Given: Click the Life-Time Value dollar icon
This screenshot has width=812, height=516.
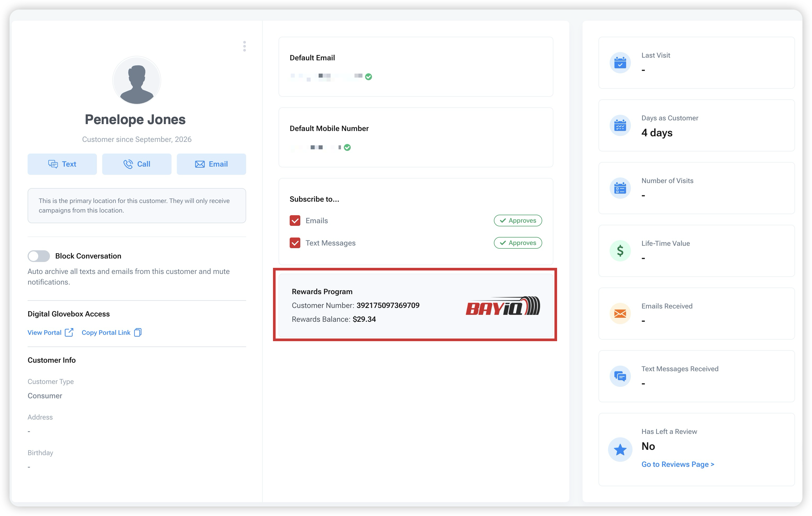Looking at the screenshot, I should [620, 251].
